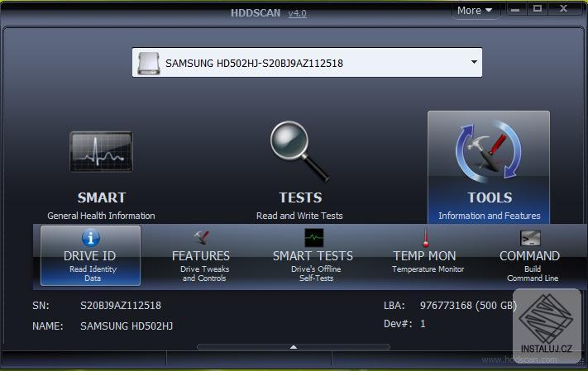The height and width of the screenshot is (371, 588).
Task: Open the TESTS magnifying glass icon
Action: coord(299,151)
